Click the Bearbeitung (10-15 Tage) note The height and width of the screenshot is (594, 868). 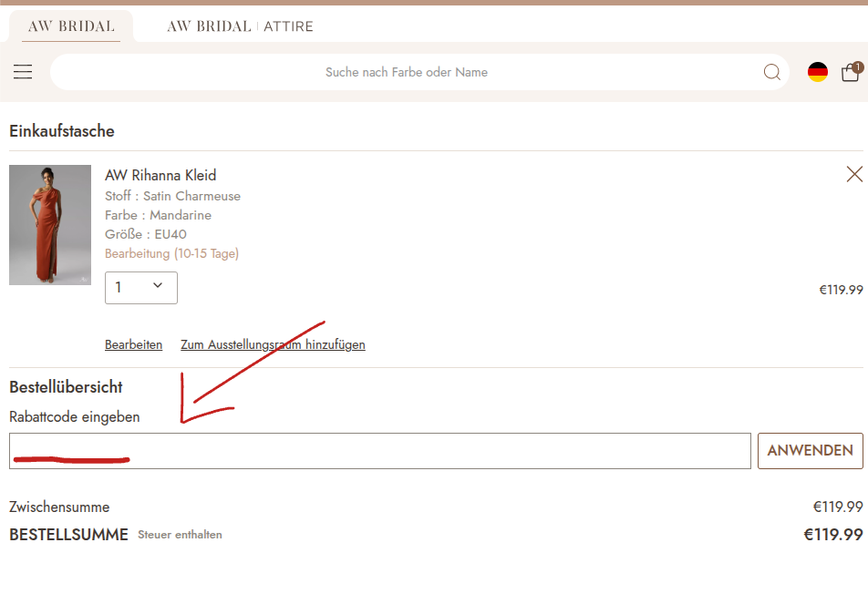tap(171, 253)
